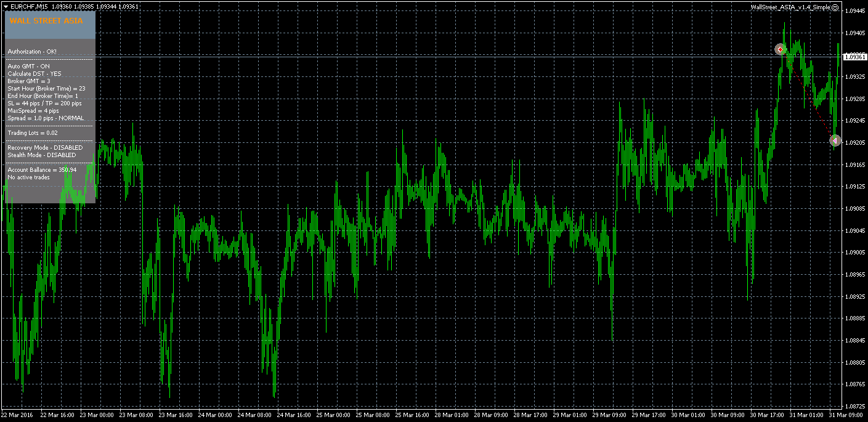Click the 'Authorization - OK!' line
This screenshot has width=868, height=422.
point(32,52)
